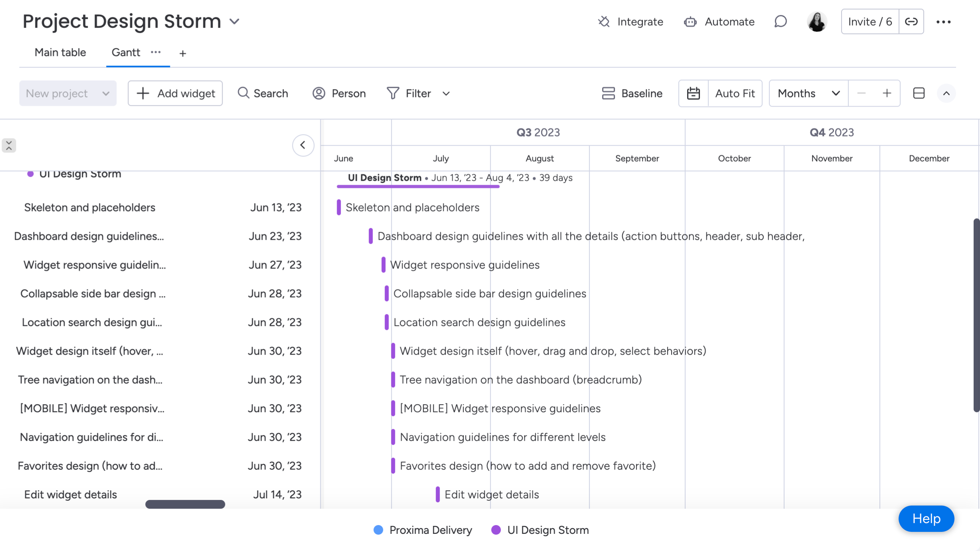The image size is (980, 551).
Task: Expand the Project Design Storm title chevron
Action: (x=235, y=21)
